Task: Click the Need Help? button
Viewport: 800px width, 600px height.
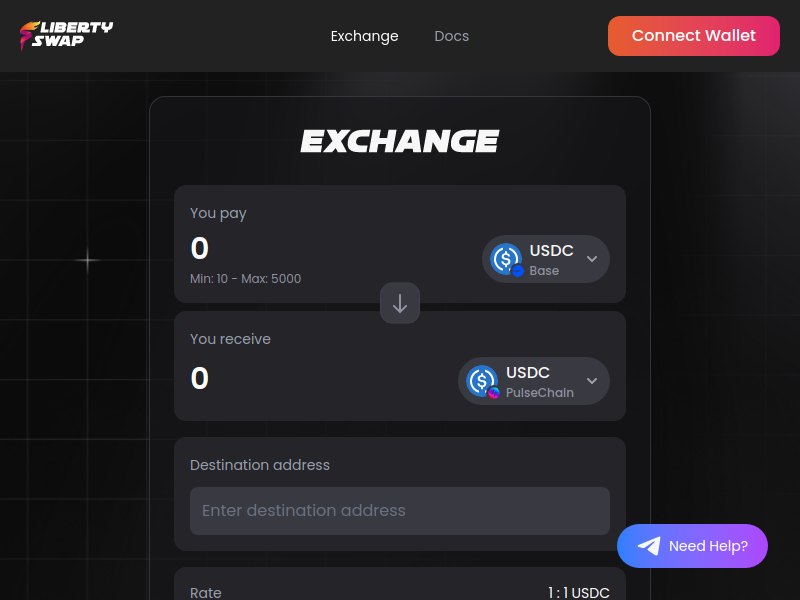Action: pos(692,546)
